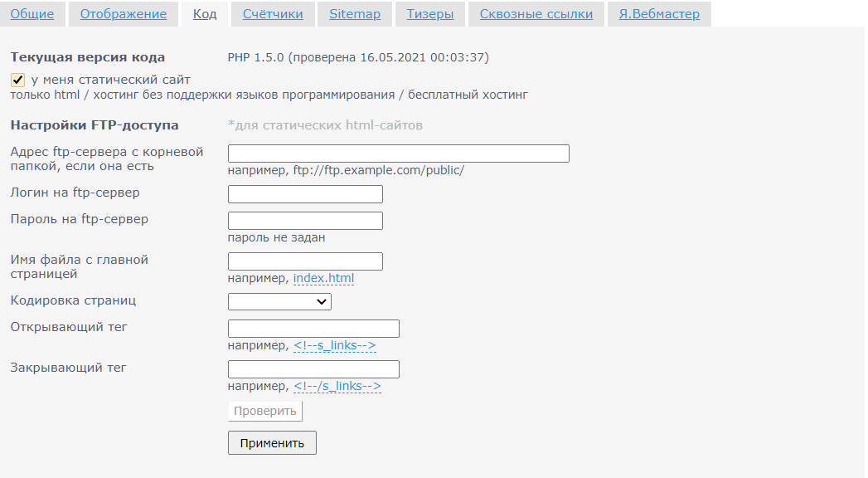Uncheck 'у меня статический сайт' checkbox

click(17, 80)
